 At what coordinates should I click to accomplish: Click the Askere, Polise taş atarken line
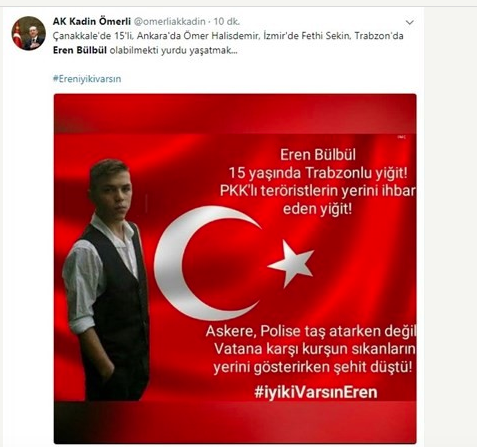311,331
